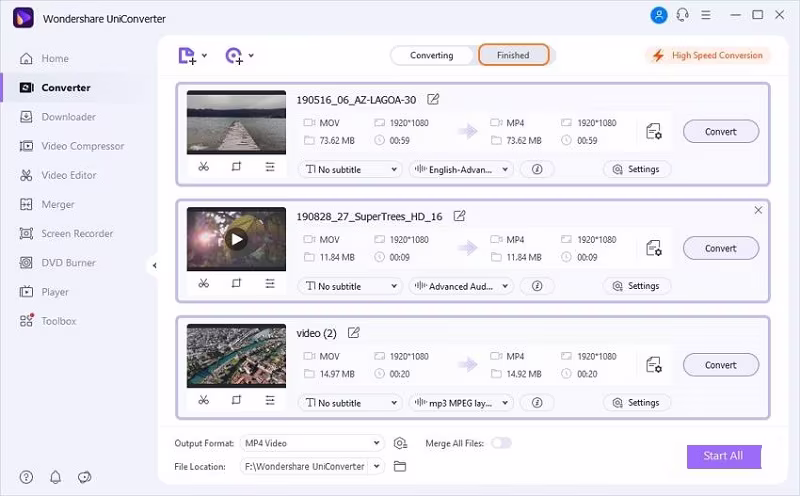The width and height of the screenshot is (800, 496).
Task: Open the user account icon
Action: click(x=659, y=15)
